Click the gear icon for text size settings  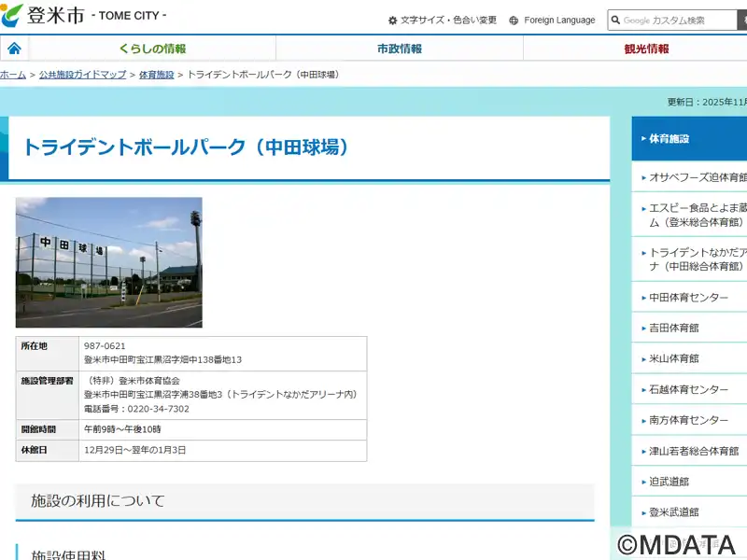[x=393, y=21]
